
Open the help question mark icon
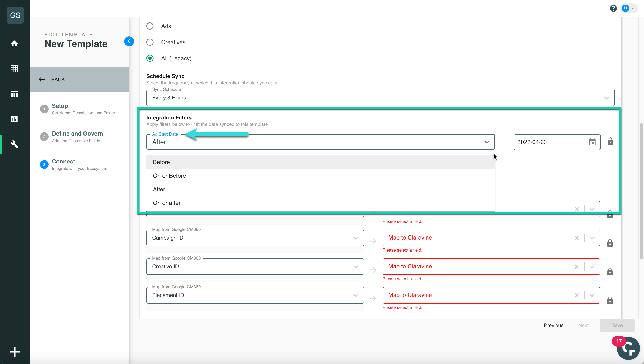click(x=613, y=8)
